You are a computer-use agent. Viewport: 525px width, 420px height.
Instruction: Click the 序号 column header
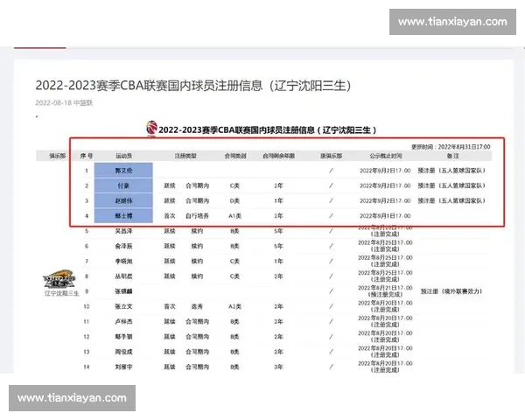tap(87, 156)
